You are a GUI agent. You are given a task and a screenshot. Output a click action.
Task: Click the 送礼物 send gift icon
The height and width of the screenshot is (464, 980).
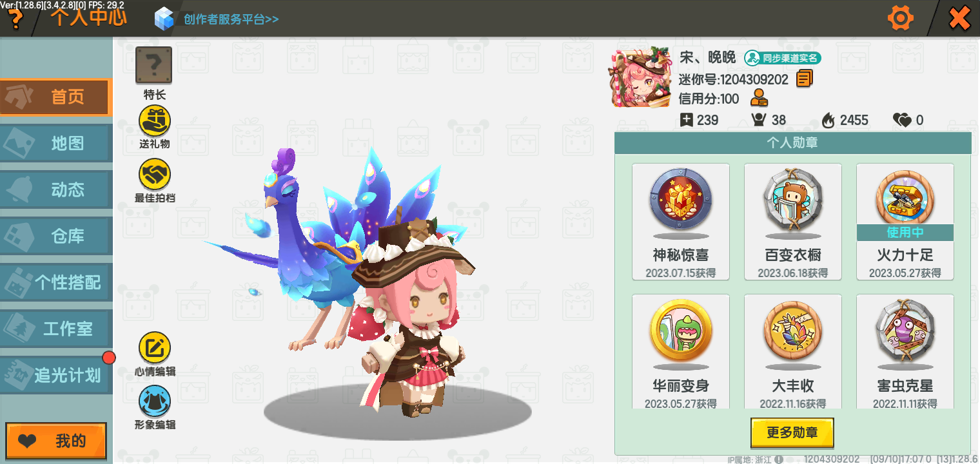(155, 121)
